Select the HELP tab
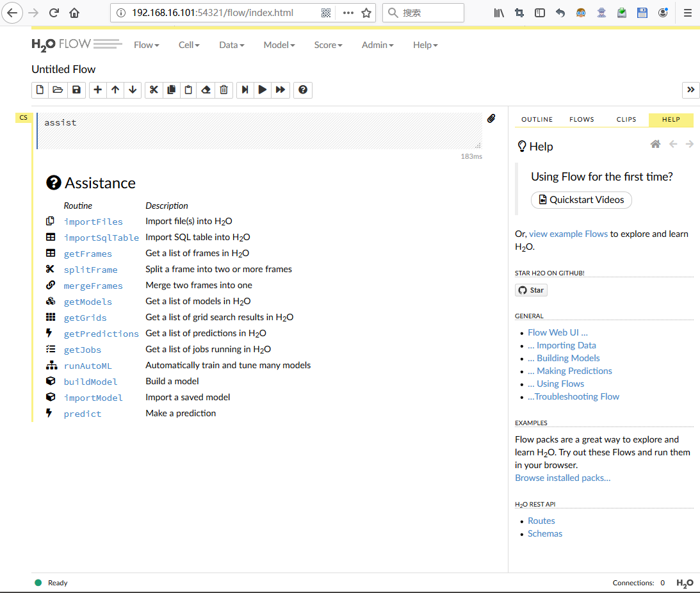Screen dimensions: 700x593 click(671, 119)
